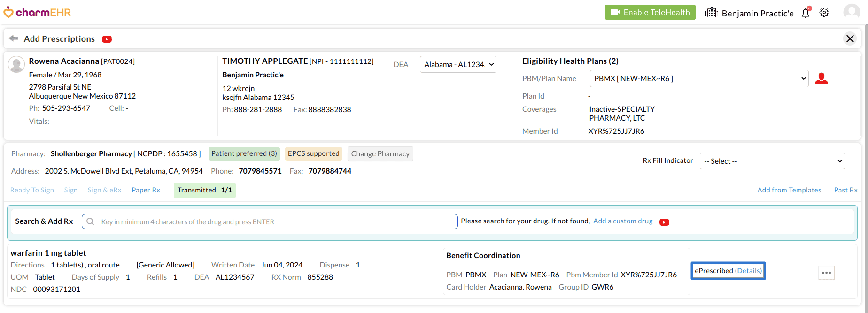Open the user profile avatar menu
Image resolution: width=868 pixels, height=313 pixels.
click(x=852, y=12)
